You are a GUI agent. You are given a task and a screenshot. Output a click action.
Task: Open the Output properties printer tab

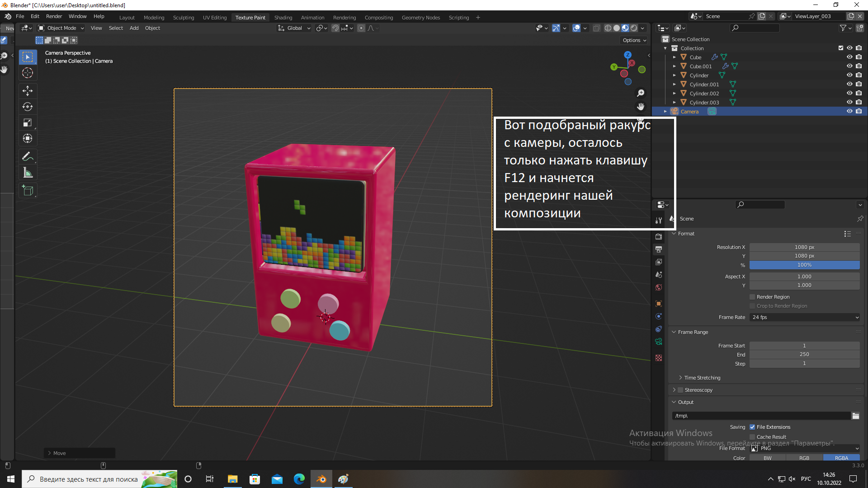coord(659,249)
